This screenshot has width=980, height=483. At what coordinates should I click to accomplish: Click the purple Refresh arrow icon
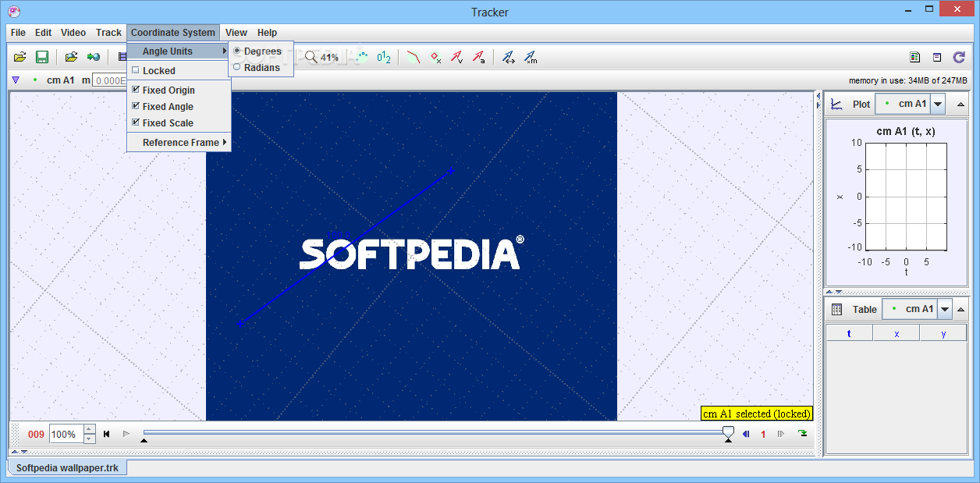(x=959, y=57)
